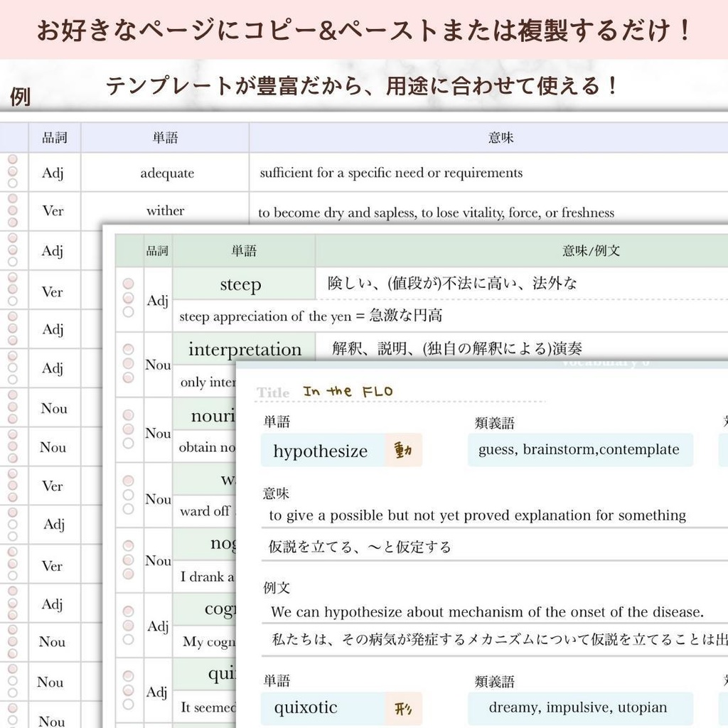Image resolution: width=728 pixels, height=728 pixels.
Task: Select the hypothesize vocabulary entry
Action: click(x=321, y=450)
